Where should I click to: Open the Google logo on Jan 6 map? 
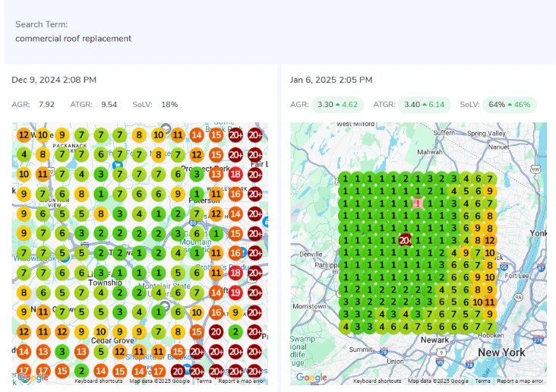[311, 378]
